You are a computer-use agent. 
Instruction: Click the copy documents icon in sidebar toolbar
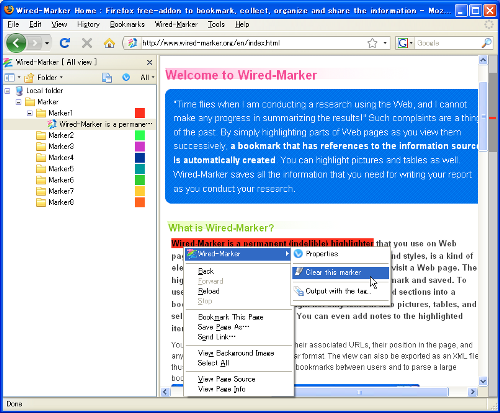[x=107, y=77]
